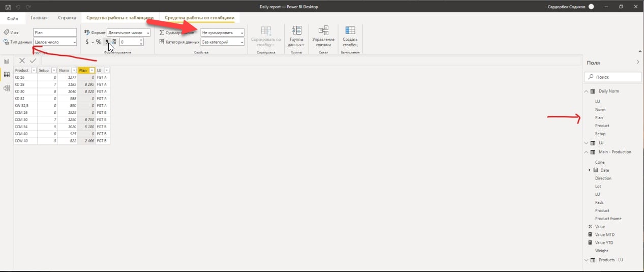Open Категория данных dropdown Без категорий
This screenshot has height=272, width=644.
(223, 42)
